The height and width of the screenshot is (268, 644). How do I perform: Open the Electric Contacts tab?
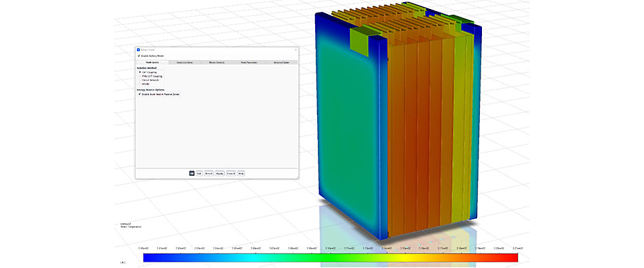tap(217, 62)
